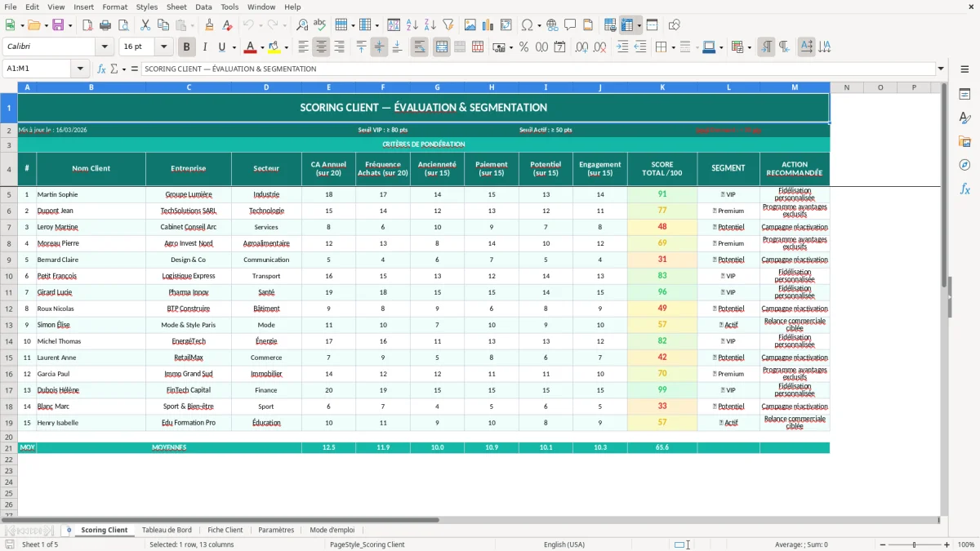The height and width of the screenshot is (551, 980).
Task: Click the Print icon
Action: 105,25
